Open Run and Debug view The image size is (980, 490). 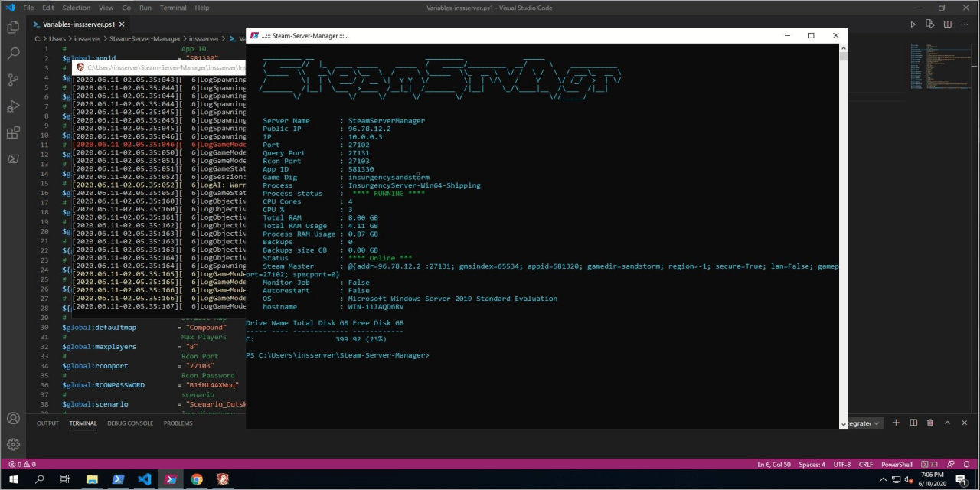click(13, 106)
